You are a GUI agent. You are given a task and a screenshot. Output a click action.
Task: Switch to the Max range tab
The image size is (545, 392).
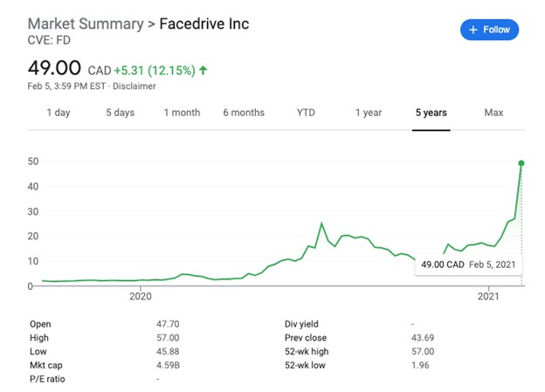tap(493, 113)
